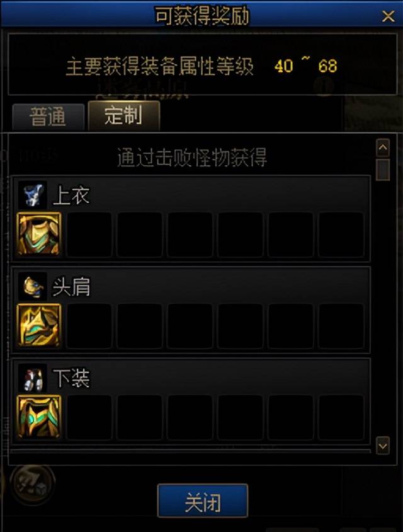The image size is (403, 532).
Task: Select the golden shoulder piece under 头肩
Action: point(39,325)
